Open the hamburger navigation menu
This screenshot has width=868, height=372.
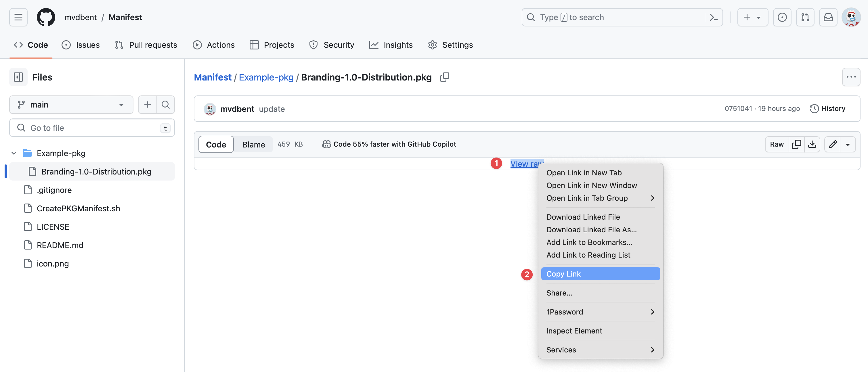pyautogui.click(x=18, y=17)
